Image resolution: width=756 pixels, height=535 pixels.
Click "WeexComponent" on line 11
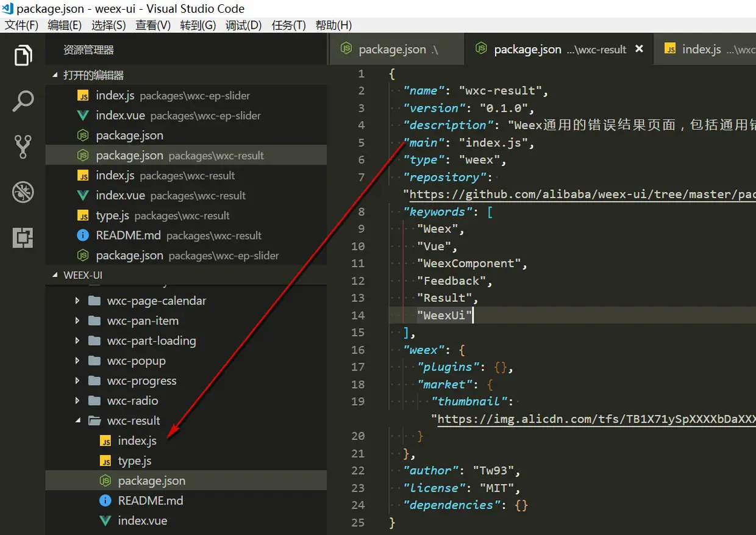click(468, 264)
